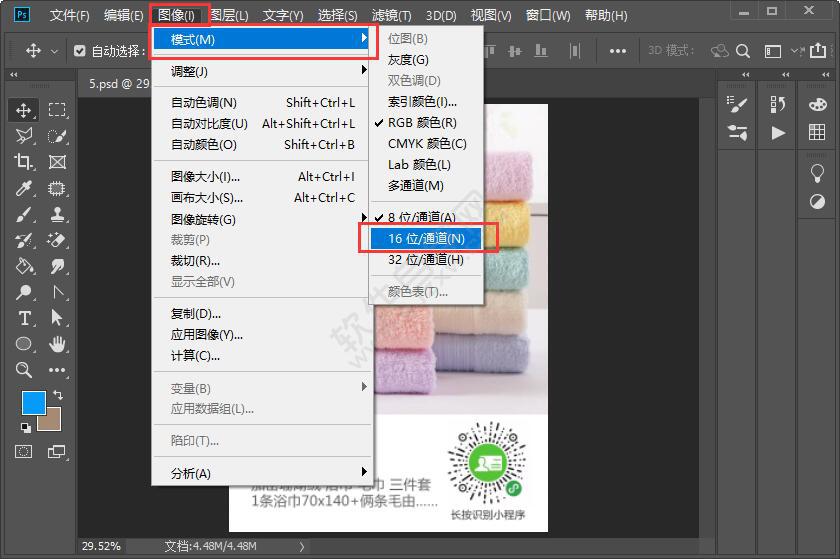Choose RGB 颜色(R) color mode
This screenshot has width=840, height=559.
[422, 123]
